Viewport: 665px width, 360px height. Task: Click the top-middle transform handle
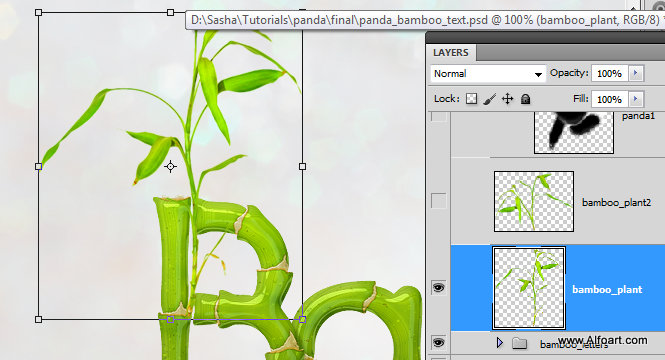click(x=170, y=13)
